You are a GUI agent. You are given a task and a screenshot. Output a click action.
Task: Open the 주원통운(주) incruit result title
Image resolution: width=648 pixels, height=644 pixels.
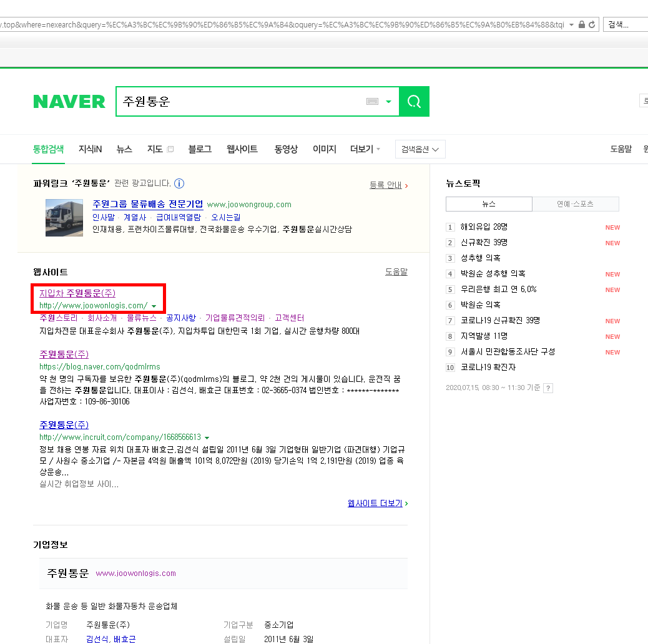tap(64, 424)
